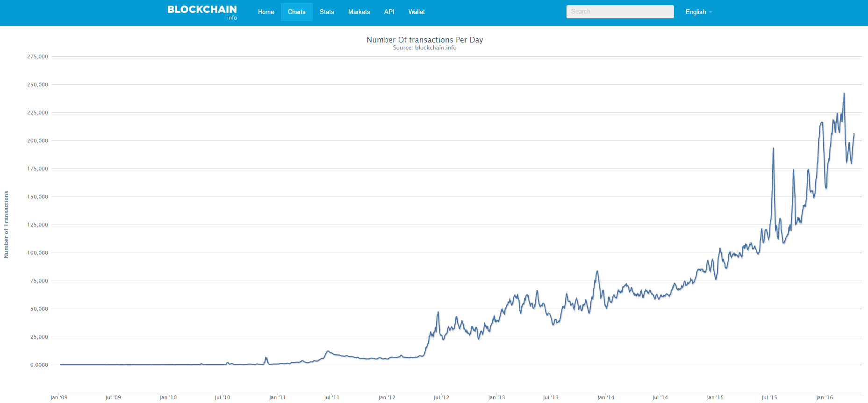Screen dimensions: 868x403
Task: Go to the Home page
Action: click(x=266, y=12)
